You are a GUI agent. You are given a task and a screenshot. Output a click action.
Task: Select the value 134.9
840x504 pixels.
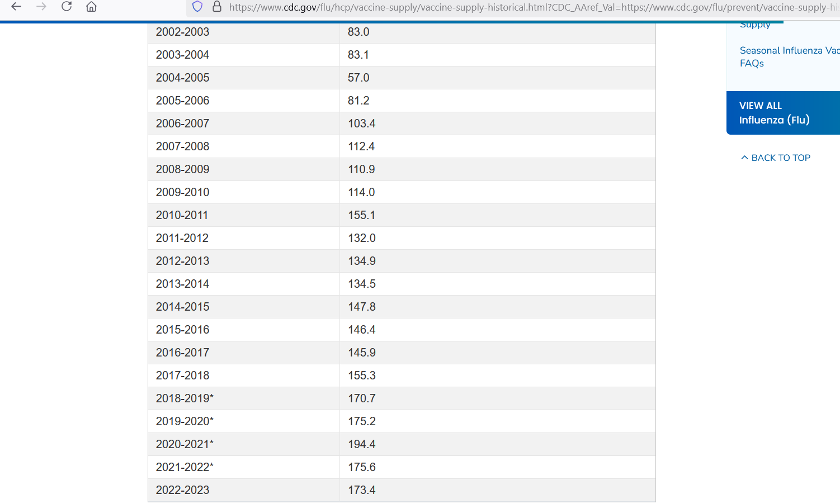point(362,261)
